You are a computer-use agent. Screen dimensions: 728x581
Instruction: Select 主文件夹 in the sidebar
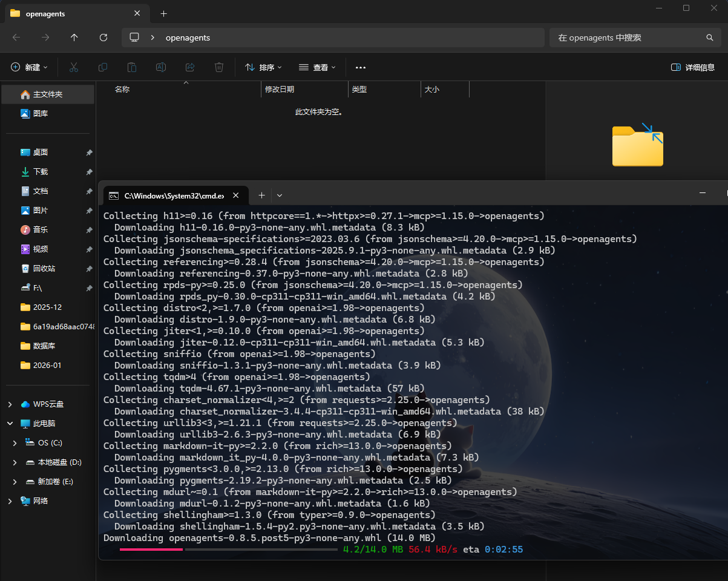coord(48,94)
